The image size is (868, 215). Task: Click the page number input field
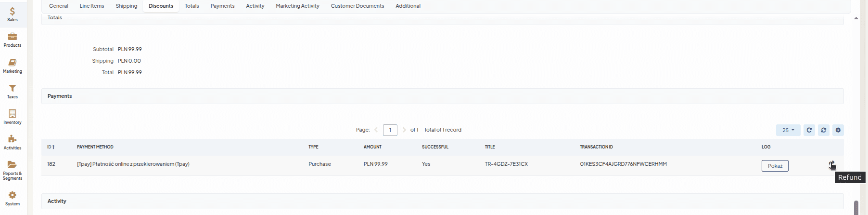coord(390,130)
